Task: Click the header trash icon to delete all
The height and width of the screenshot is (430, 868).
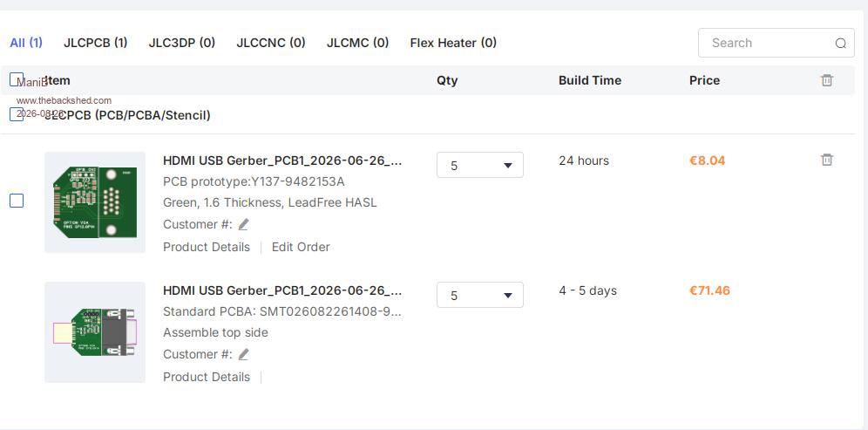Action: tap(826, 80)
